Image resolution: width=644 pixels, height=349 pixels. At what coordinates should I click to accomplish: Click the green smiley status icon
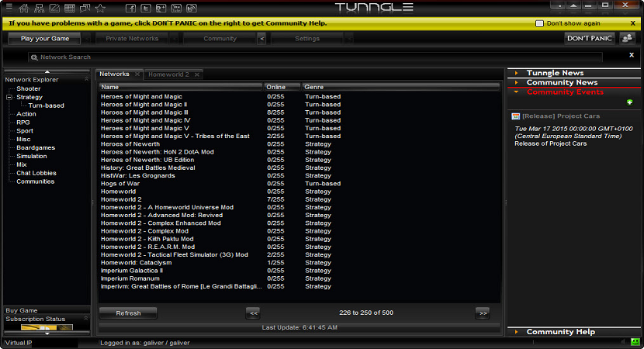tap(635, 341)
